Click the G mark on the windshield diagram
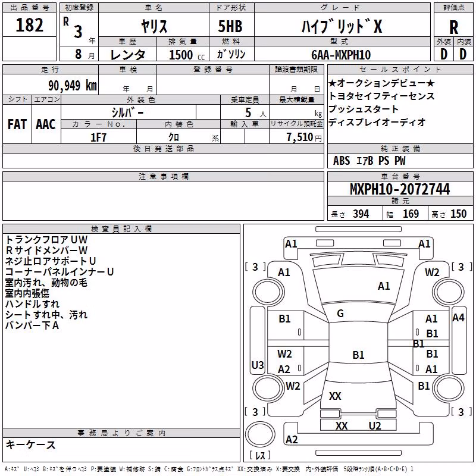 [340, 314]
